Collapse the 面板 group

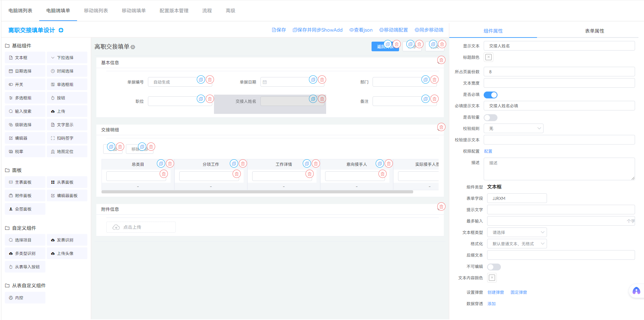pyautogui.click(x=13, y=170)
